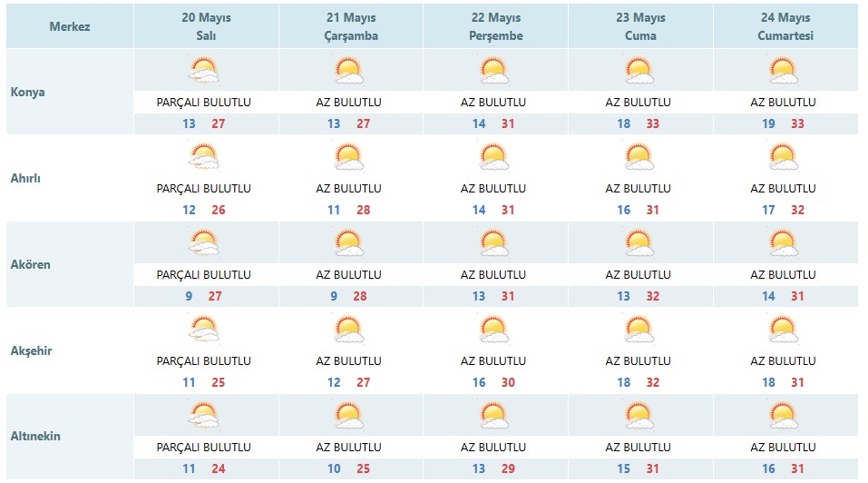The image size is (868, 483).
Task: Open the Akşehir city row label
Action: pos(31,350)
